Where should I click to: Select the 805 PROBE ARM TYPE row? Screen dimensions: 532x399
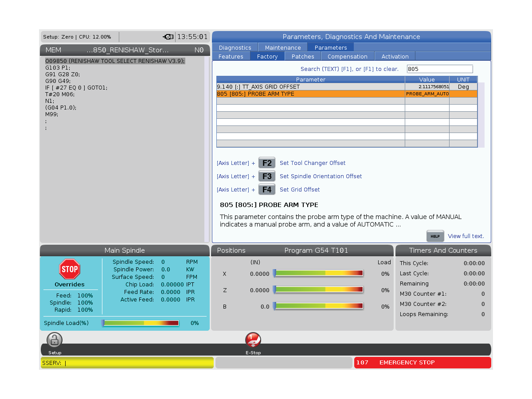347,94
